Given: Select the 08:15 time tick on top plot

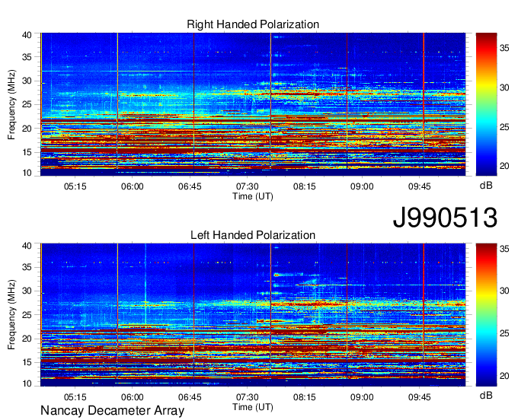Looking at the screenshot, I should point(304,186).
